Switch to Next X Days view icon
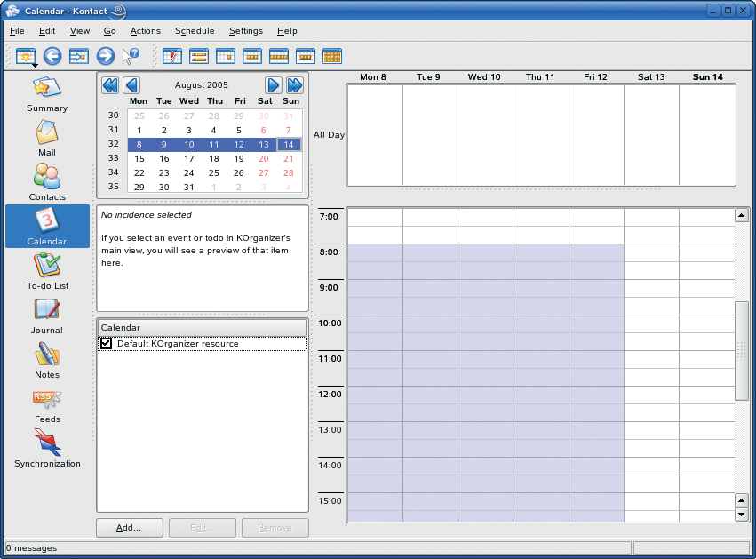The width and height of the screenshot is (756, 559). [306, 56]
